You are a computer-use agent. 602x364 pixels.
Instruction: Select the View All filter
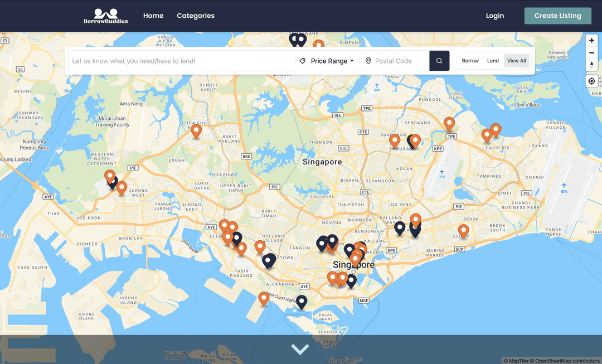[516, 61]
